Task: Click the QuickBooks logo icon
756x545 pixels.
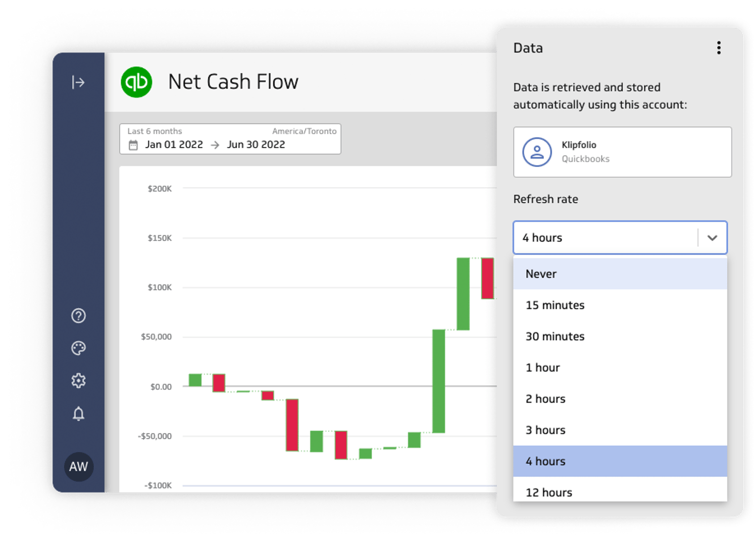Action: (136, 82)
